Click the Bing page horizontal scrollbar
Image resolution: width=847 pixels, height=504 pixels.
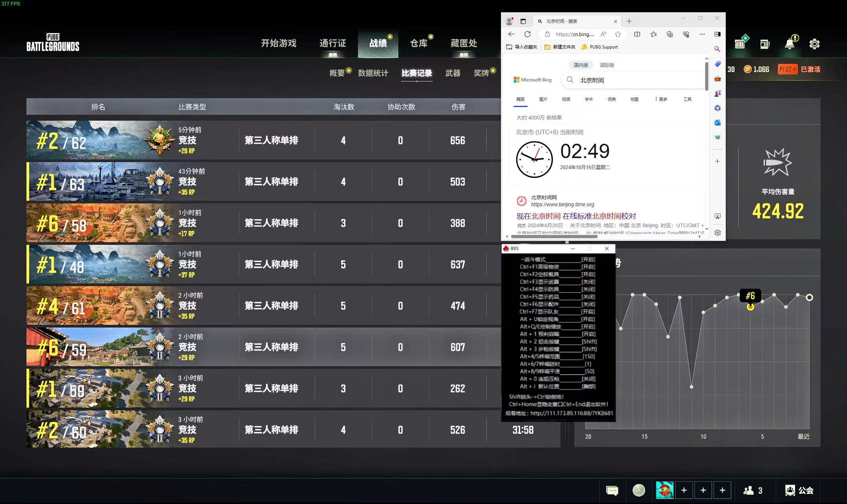(x=554, y=237)
